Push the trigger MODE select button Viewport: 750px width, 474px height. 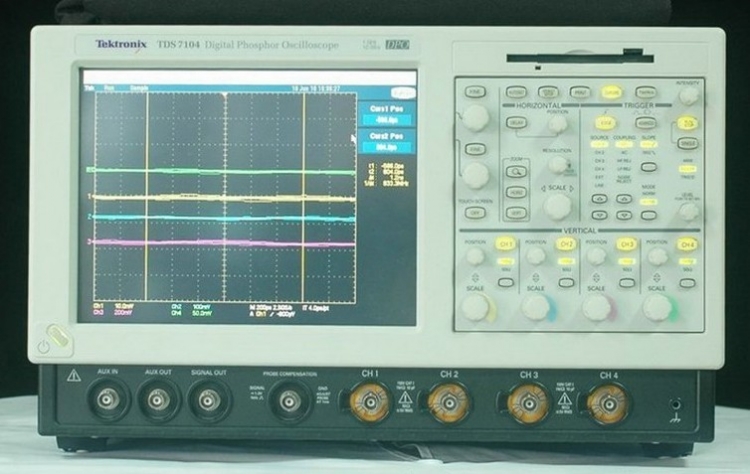[x=649, y=215]
